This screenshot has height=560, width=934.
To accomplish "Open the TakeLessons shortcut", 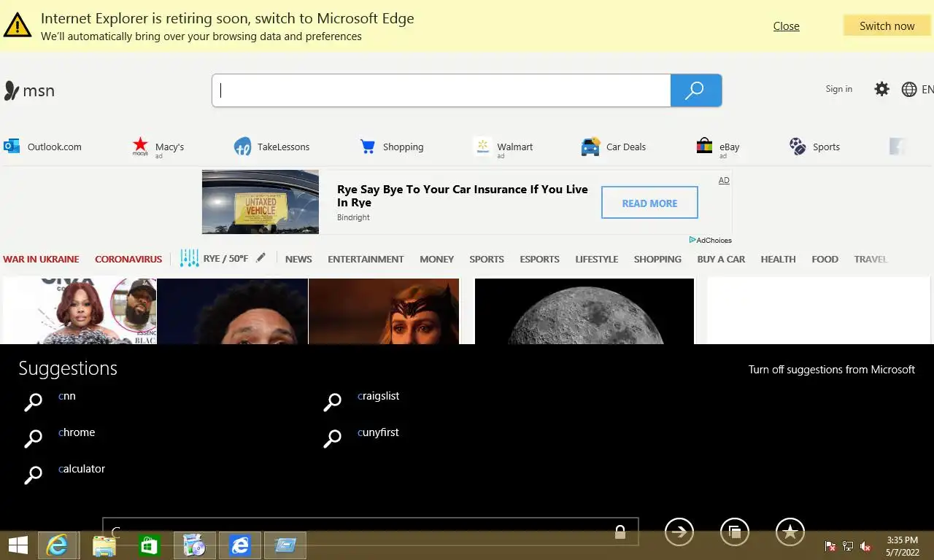I will [271, 147].
